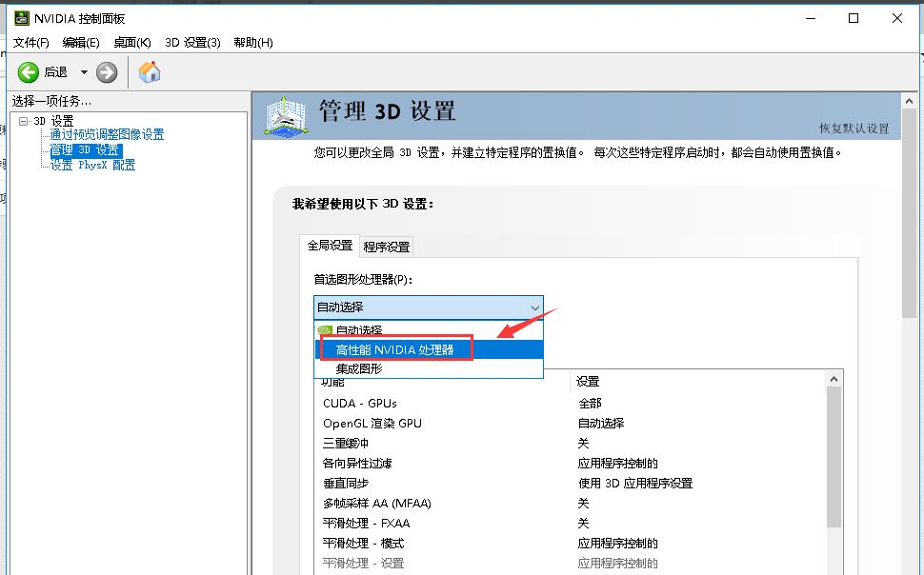The width and height of the screenshot is (924, 575).
Task: Choose 集成图形 from the dropdown list
Action: 359,368
